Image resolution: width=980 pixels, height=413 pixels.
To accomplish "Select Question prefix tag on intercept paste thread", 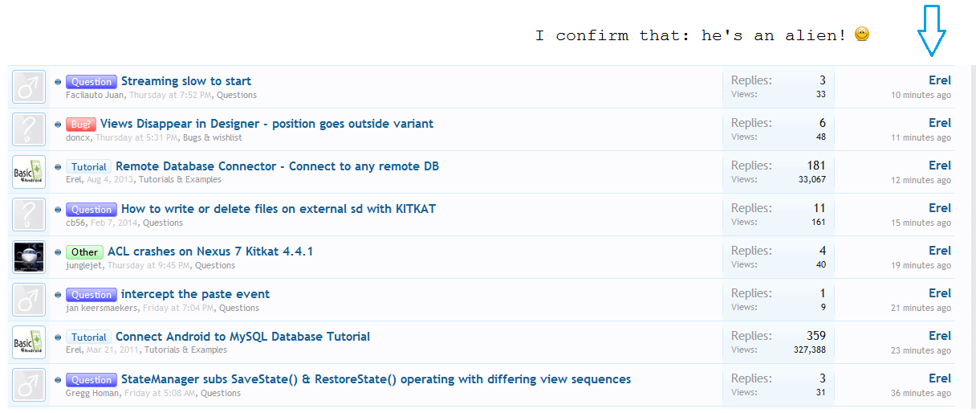I will (x=91, y=295).
